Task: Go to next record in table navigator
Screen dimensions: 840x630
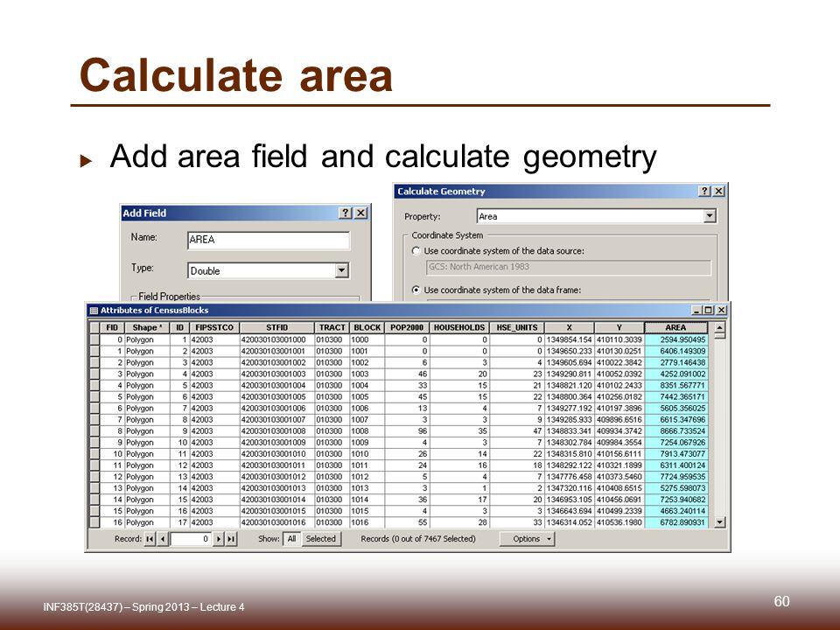Action: point(218,539)
